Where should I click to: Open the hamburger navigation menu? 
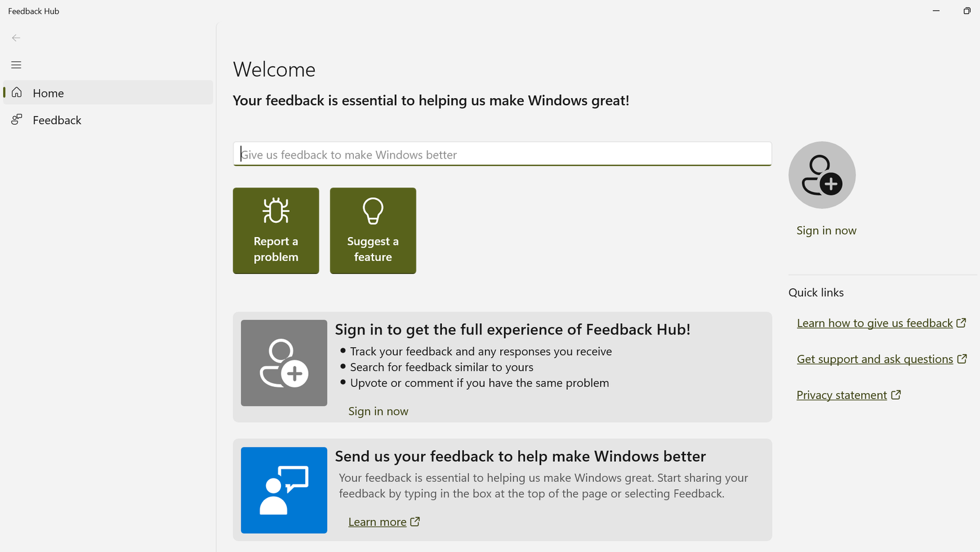coord(16,64)
